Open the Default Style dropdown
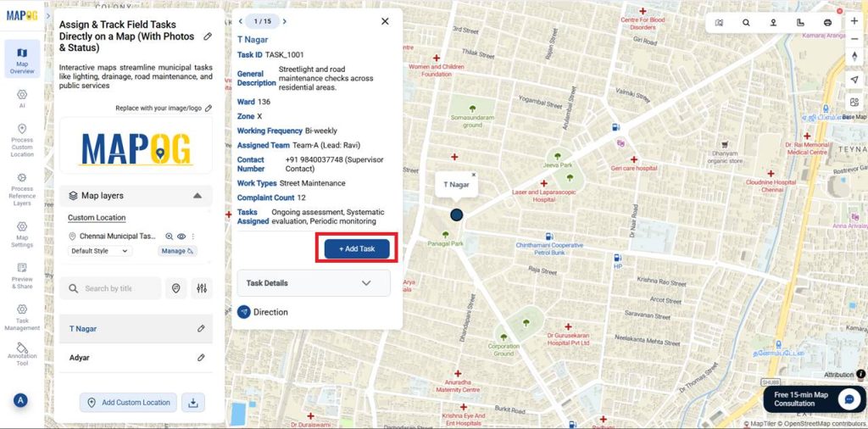Screen dimensions: 868x429 [x=100, y=251]
